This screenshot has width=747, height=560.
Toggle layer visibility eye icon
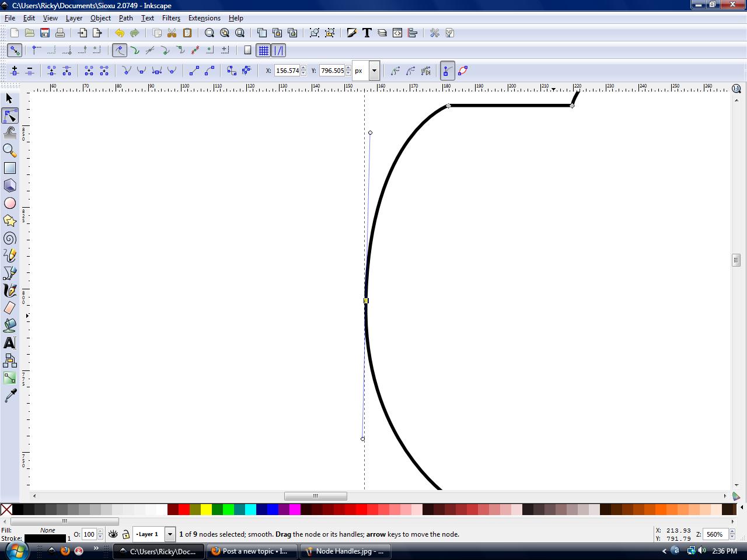tap(113, 534)
